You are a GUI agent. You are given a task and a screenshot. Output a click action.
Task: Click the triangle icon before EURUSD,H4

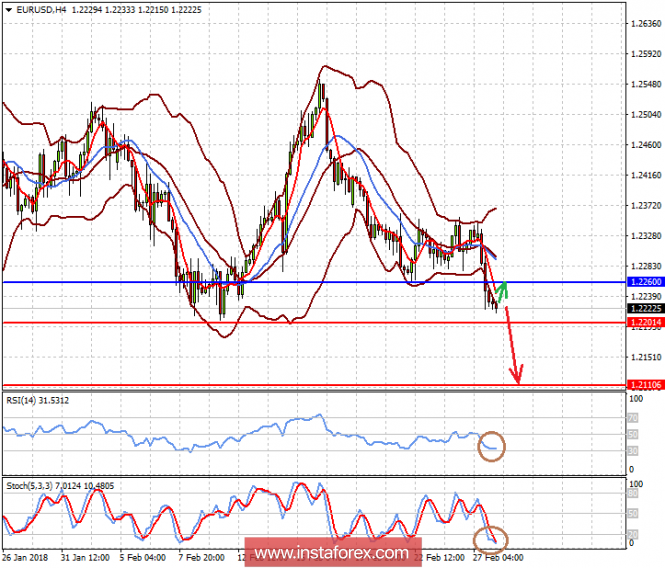click(8, 7)
